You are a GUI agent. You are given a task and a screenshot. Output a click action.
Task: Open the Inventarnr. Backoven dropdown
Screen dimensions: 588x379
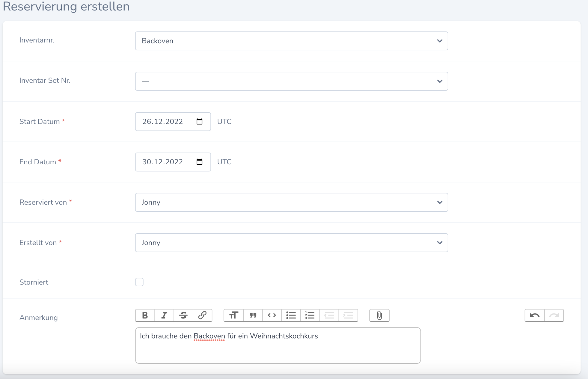click(291, 41)
